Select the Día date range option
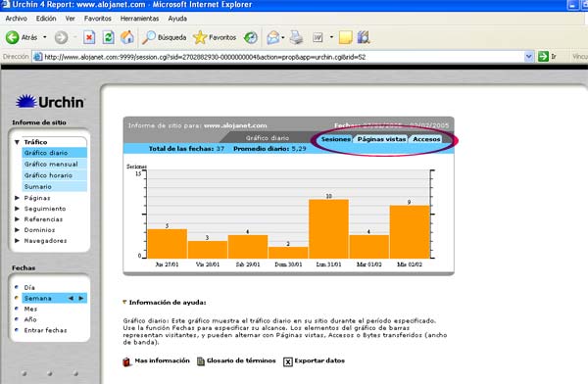This screenshot has height=384, width=588. click(29, 288)
